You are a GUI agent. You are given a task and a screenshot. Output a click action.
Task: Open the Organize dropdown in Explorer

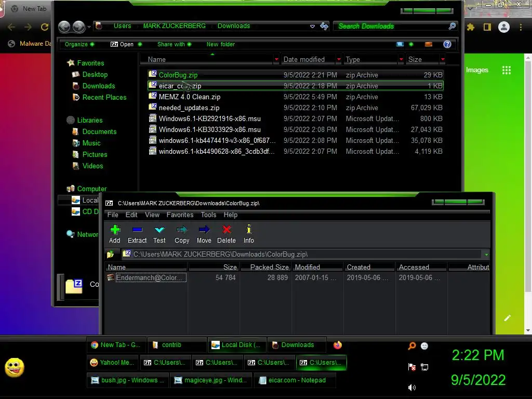(x=79, y=44)
